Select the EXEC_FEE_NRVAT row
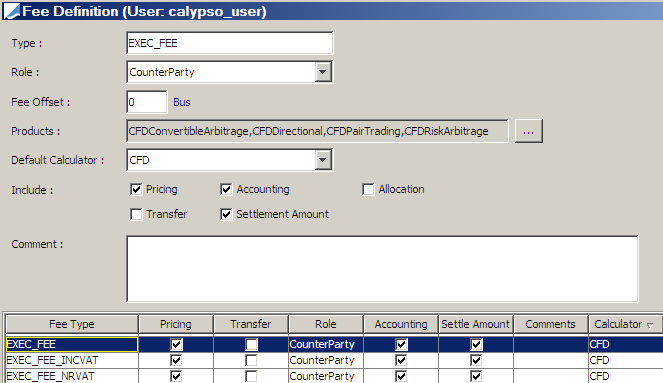 point(334,376)
